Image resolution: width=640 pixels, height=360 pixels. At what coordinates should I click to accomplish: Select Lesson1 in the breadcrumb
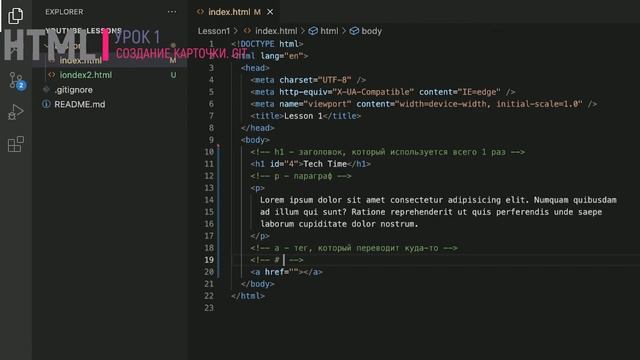click(x=214, y=31)
